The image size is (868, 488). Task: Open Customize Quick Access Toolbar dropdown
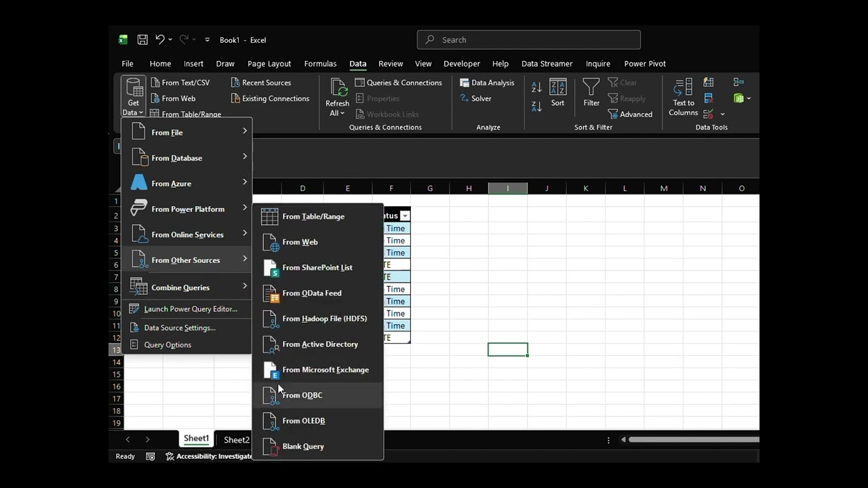click(208, 40)
